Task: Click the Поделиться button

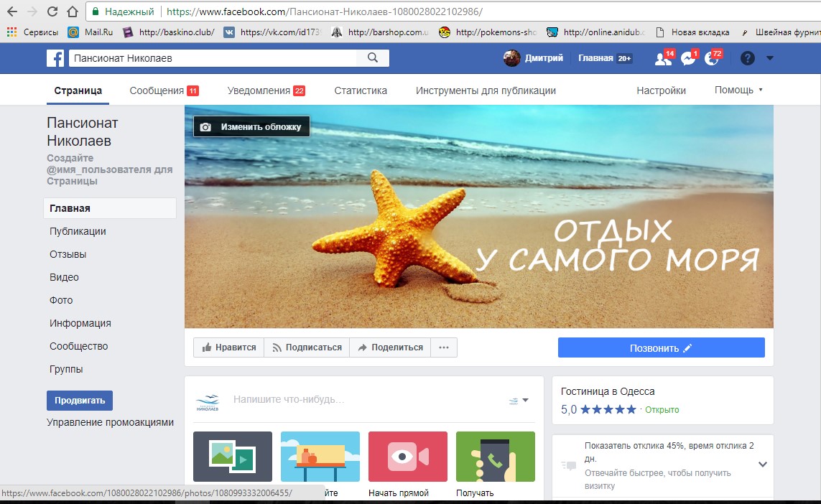Action: (x=390, y=347)
